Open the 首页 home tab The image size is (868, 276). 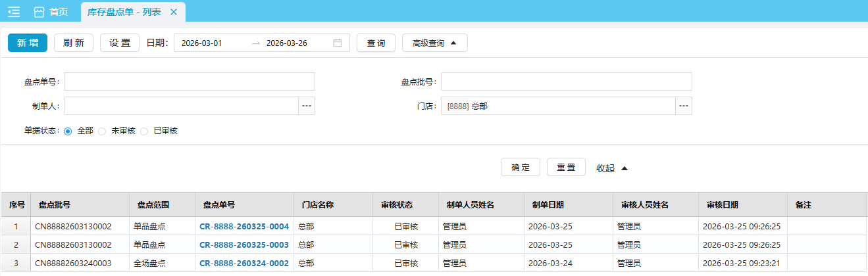pyautogui.click(x=51, y=12)
